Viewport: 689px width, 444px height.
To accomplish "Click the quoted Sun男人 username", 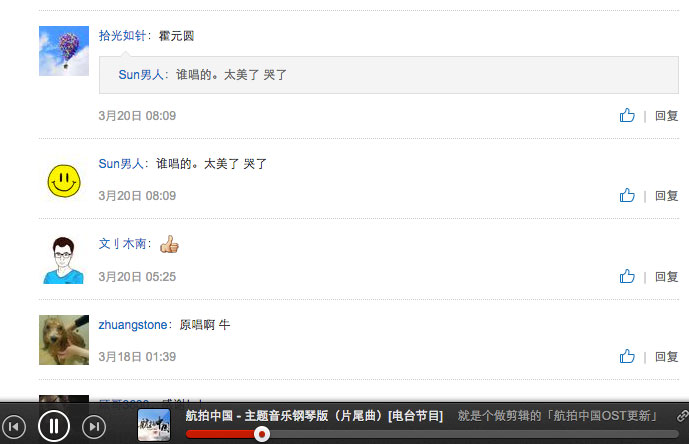I will (141, 75).
